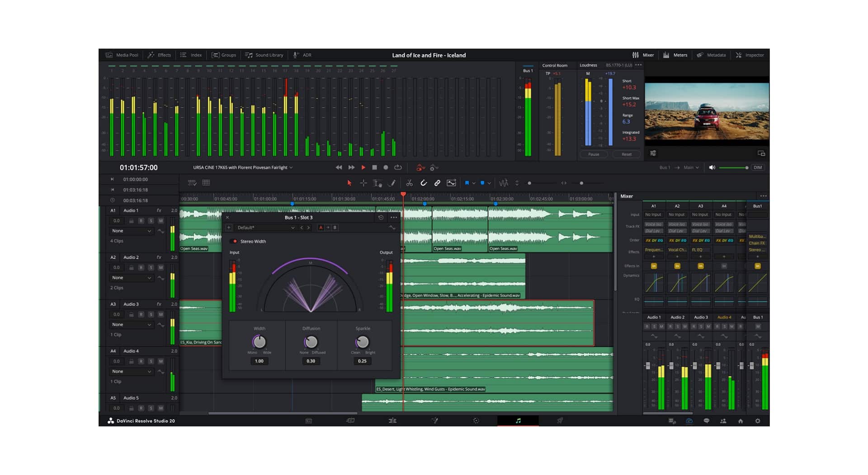Click the blue flag icon in toolbar
The image size is (868, 475).
tap(467, 183)
